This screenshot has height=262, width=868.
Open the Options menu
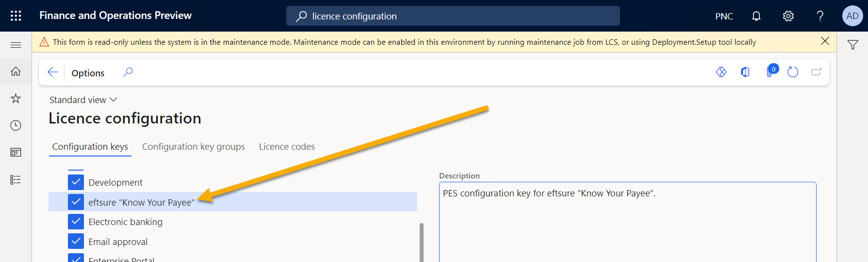(x=88, y=73)
